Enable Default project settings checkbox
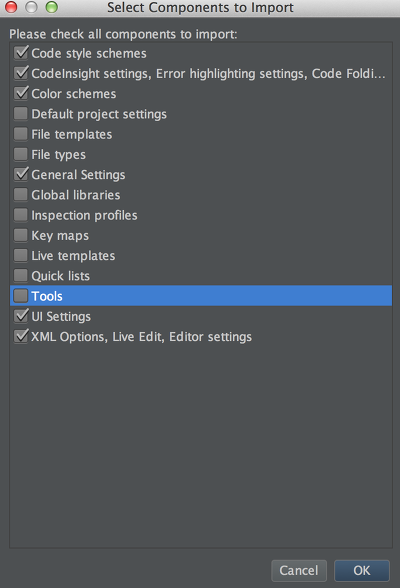The image size is (400, 588). [x=21, y=114]
